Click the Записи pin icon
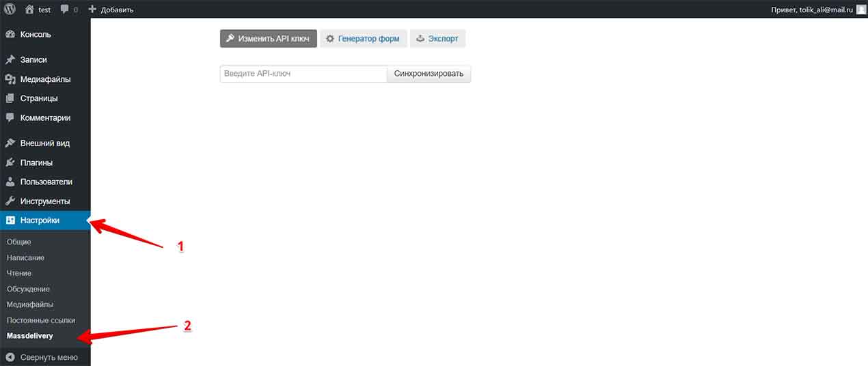 (10, 60)
